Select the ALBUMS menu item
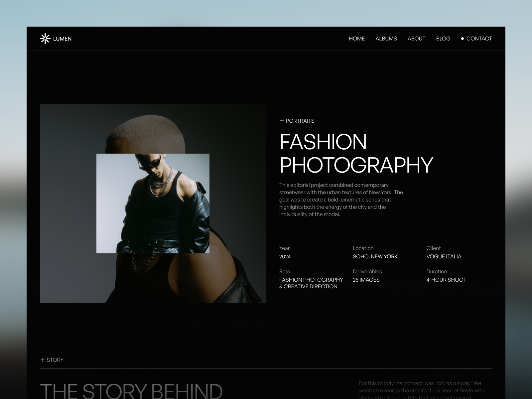Image resolution: width=532 pixels, height=399 pixels. tap(386, 39)
